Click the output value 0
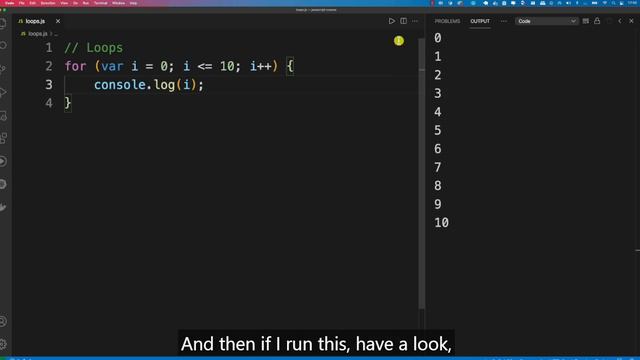The image size is (640, 360). 438,38
